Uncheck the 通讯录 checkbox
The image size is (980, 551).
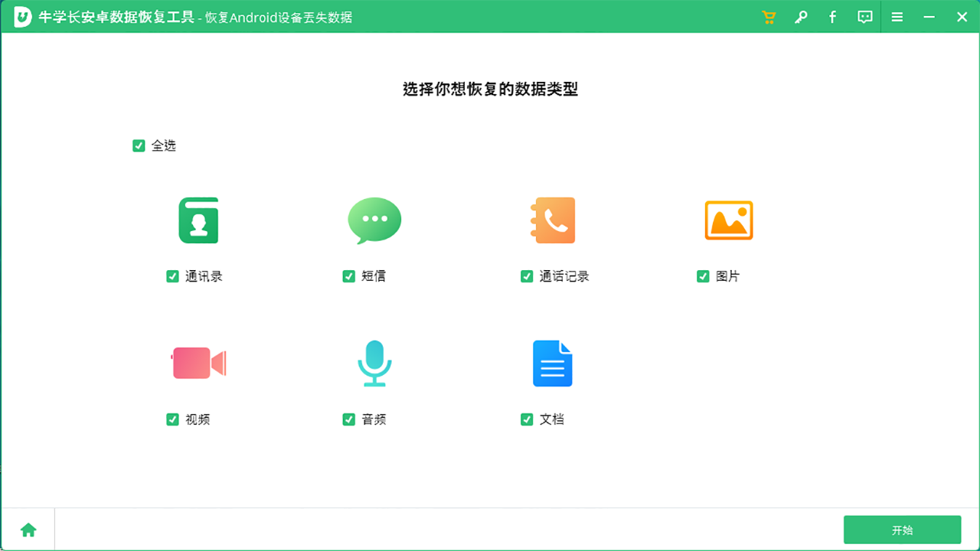(x=172, y=276)
